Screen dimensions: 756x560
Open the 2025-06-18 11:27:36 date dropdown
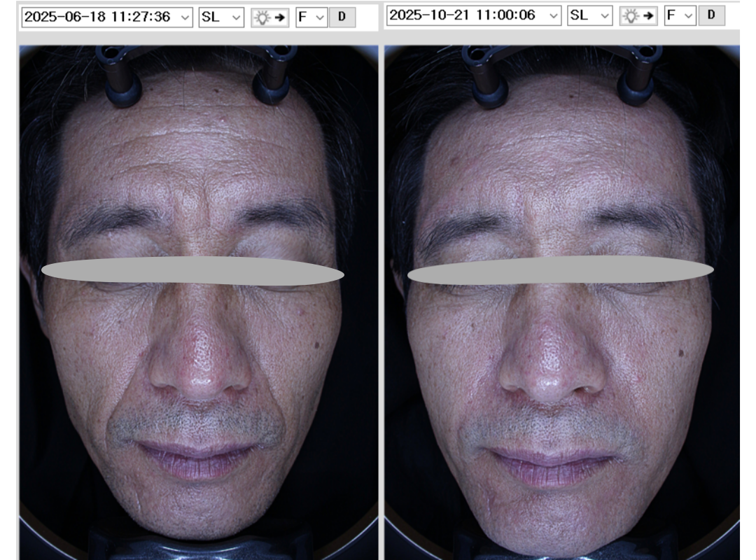[107, 17]
